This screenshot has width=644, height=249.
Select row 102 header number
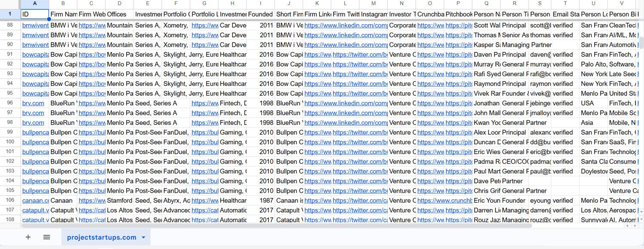10,161
